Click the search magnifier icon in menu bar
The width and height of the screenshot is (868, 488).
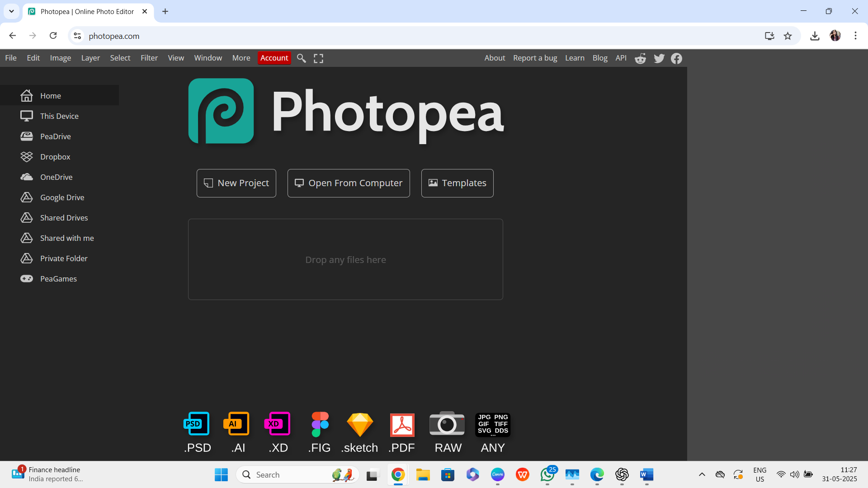click(x=301, y=58)
